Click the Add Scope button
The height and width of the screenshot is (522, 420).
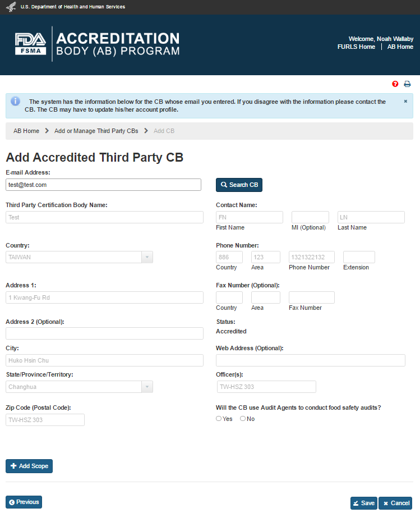(x=29, y=466)
